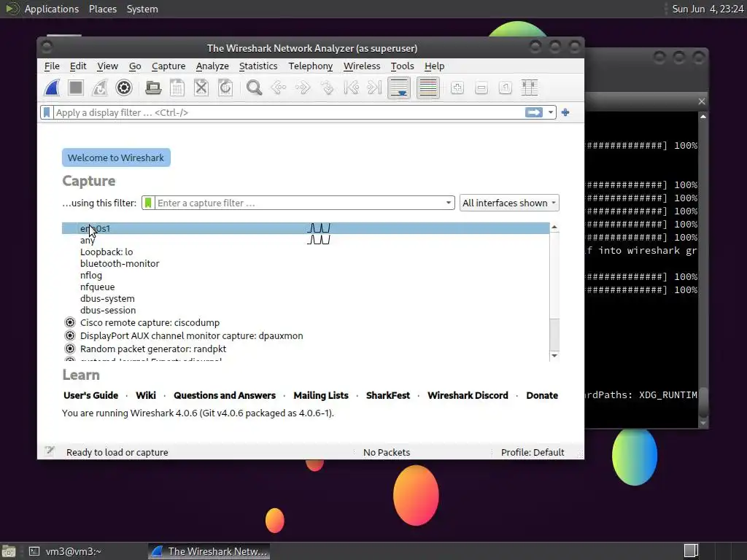Open capture options gear icon

point(124,87)
